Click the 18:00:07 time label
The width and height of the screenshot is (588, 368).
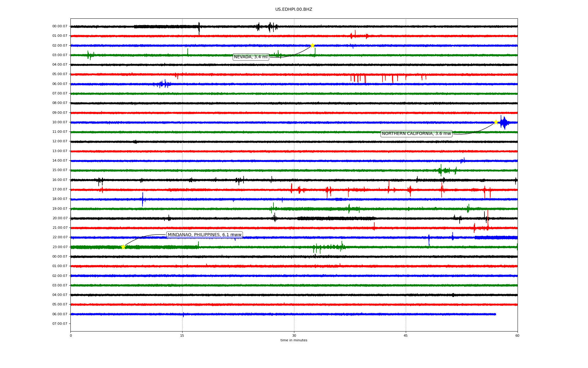click(60, 199)
